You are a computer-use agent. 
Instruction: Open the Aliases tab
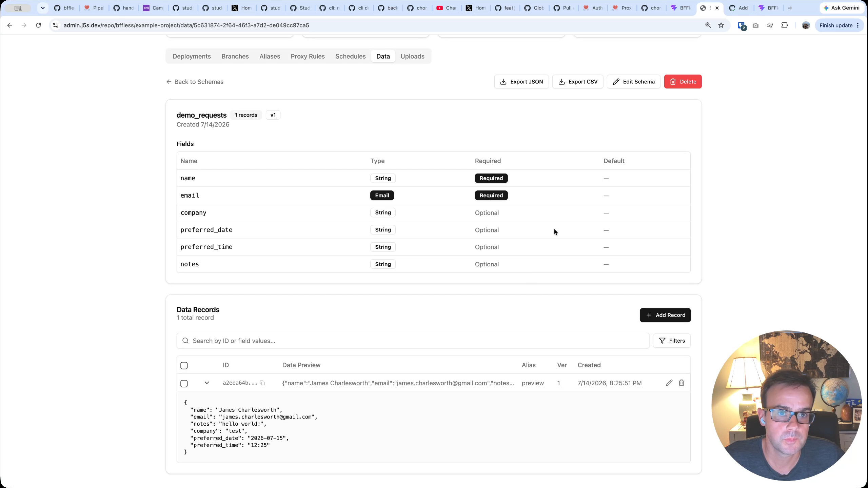point(270,56)
